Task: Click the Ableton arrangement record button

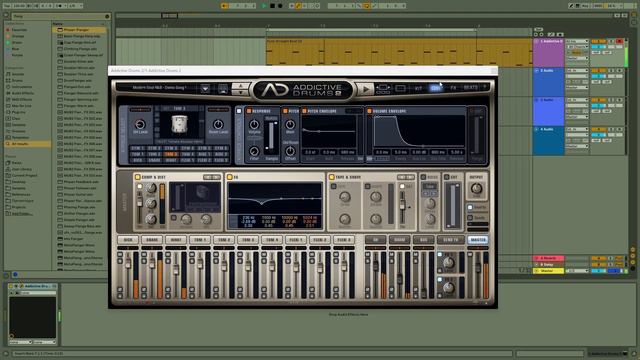Action: click(x=280, y=6)
